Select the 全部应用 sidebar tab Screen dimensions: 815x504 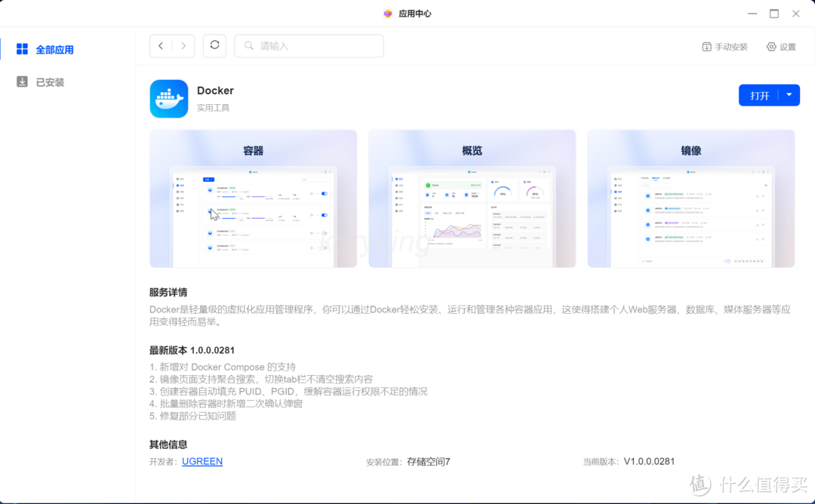54,50
